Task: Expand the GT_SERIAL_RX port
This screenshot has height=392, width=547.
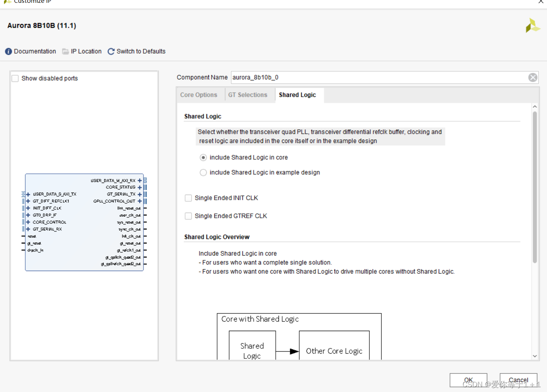Action: click(x=28, y=229)
